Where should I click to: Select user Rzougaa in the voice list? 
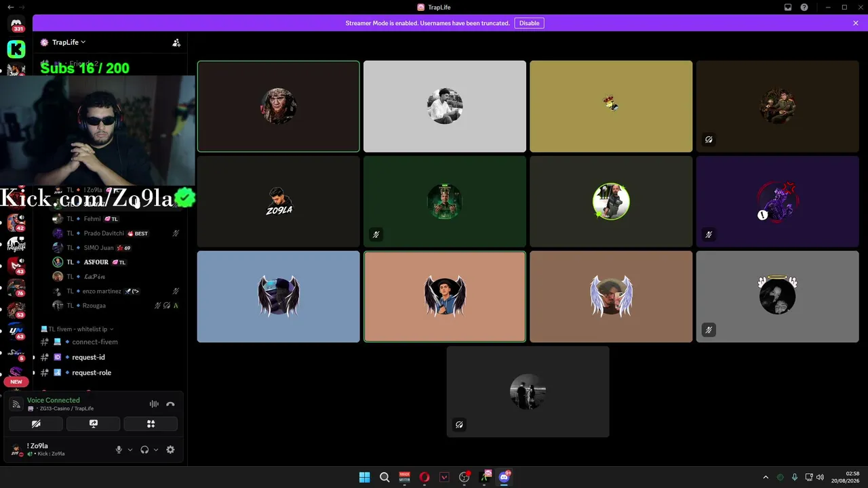click(117, 306)
